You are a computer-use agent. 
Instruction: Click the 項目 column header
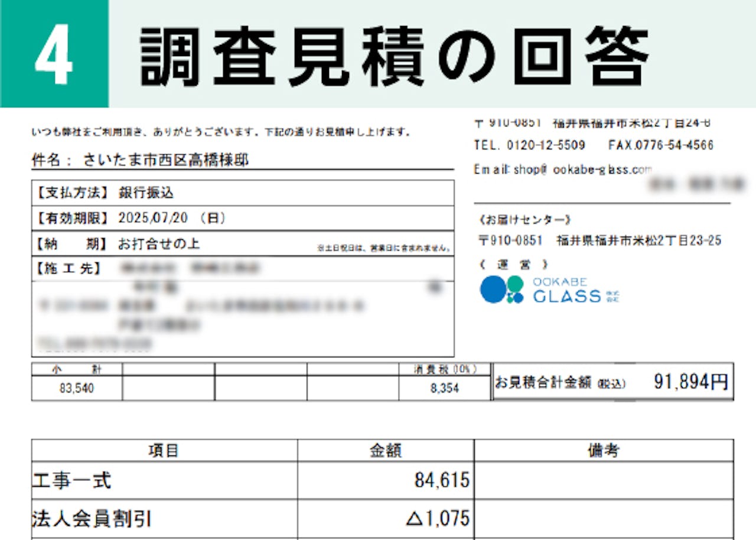pos(164,451)
